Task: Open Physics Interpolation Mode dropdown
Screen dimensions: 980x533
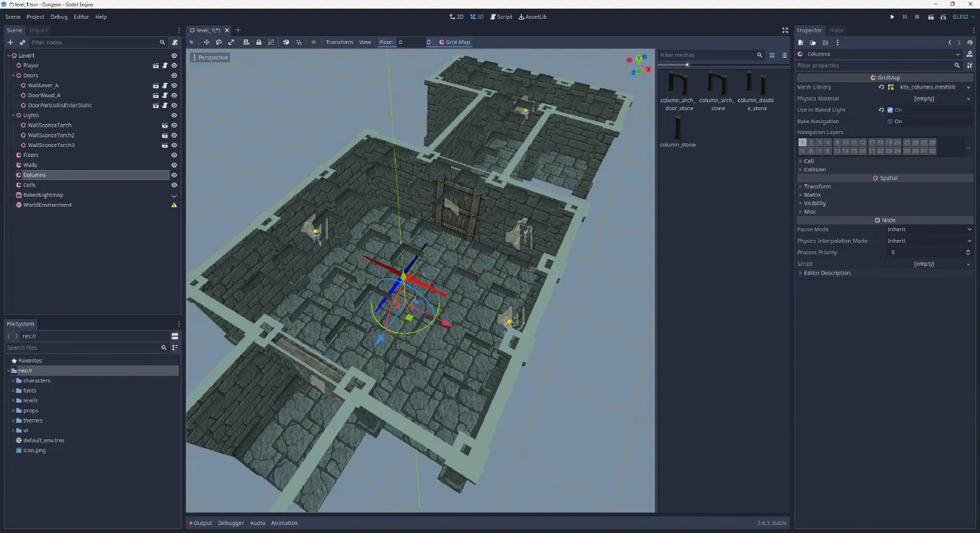Action: 929,241
